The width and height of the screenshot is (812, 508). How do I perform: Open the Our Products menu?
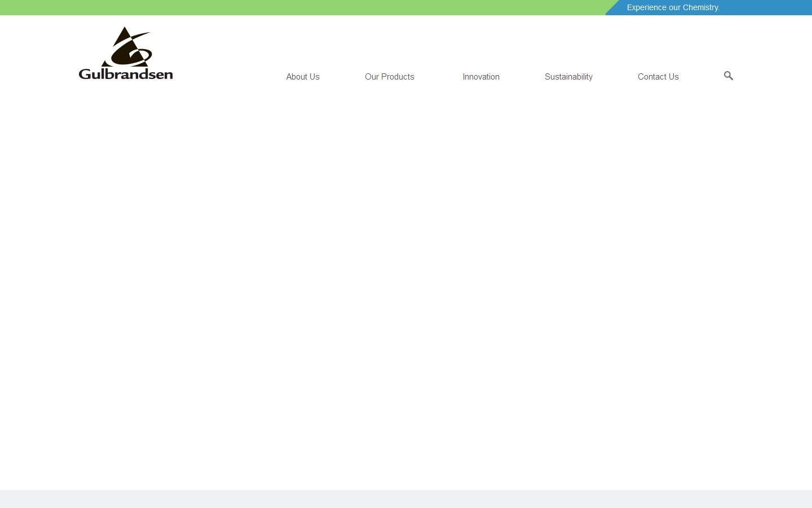pyautogui.click(x=390, y=77)
